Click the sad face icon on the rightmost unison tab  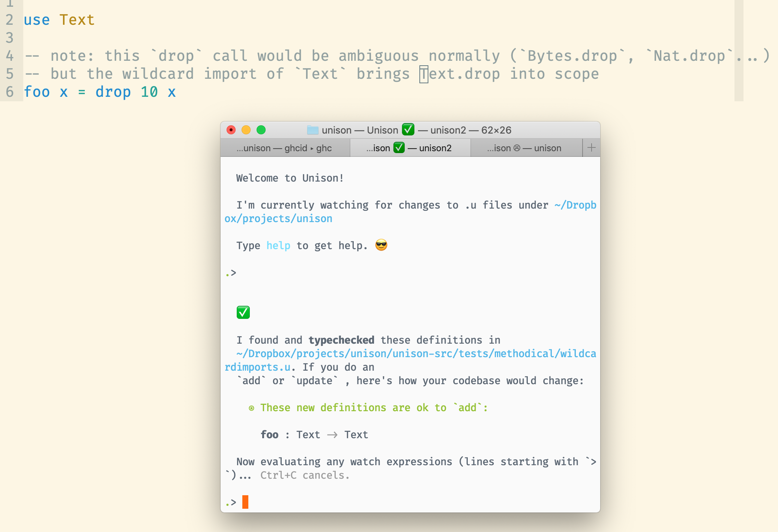click(x=517, y=148)
